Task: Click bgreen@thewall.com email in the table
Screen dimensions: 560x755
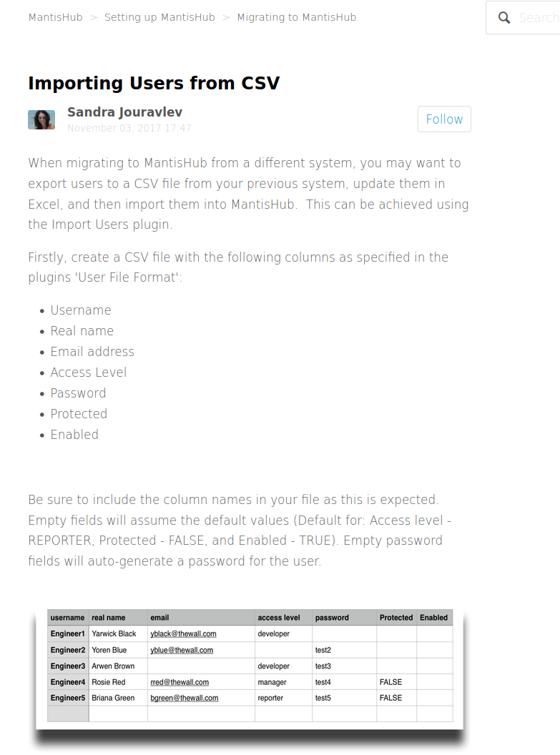Action: 184,699
